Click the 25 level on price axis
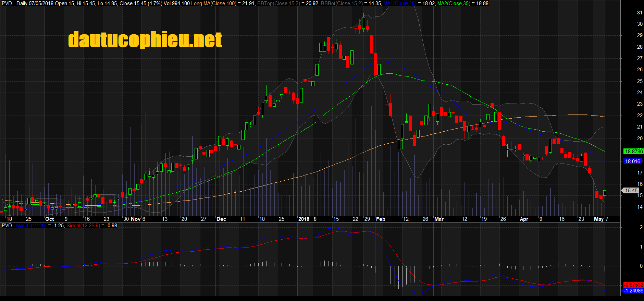The height and width of the screenshot is (301, 644). [640, 81]
